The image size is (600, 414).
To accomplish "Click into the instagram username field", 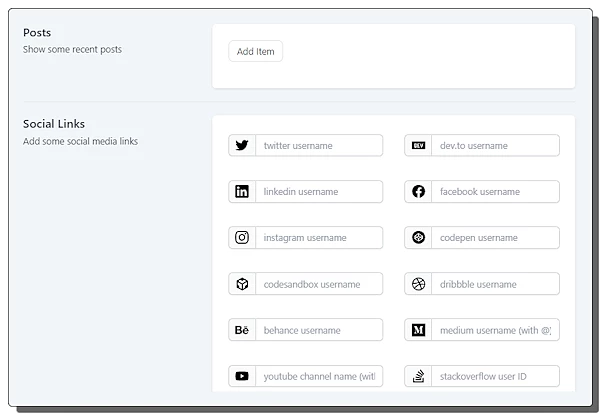I will 319,238.
